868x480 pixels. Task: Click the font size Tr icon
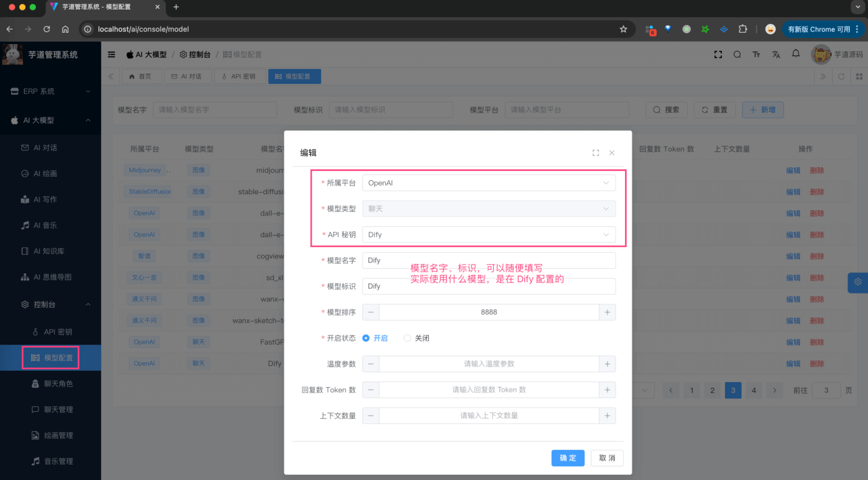tap(756, 54)
